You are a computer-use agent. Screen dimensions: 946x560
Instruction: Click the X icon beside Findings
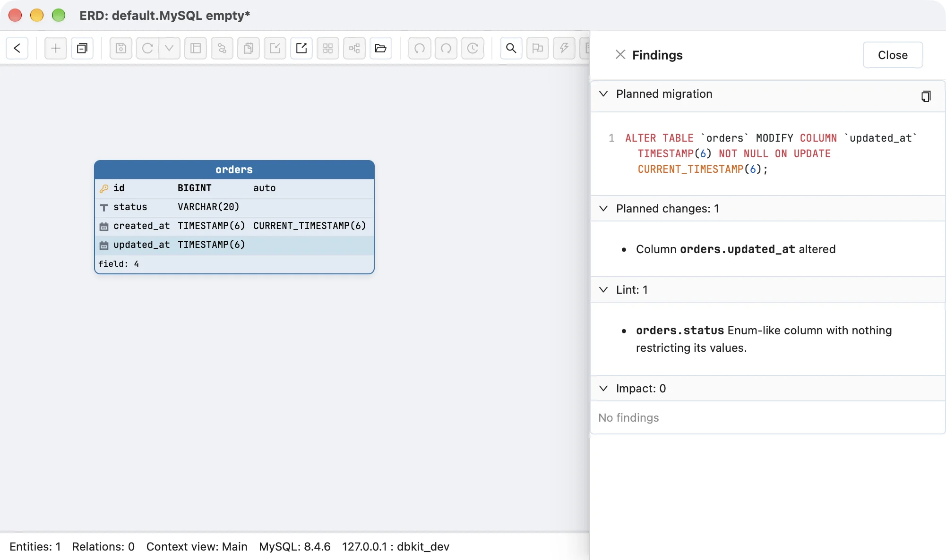click(x=620, y=55)
